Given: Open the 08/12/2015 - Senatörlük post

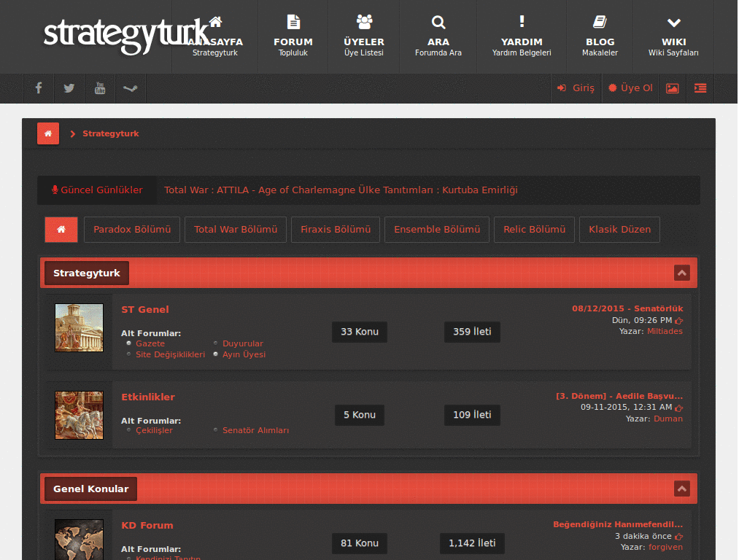Looking at the screenshot, I should tap(627, 308).
